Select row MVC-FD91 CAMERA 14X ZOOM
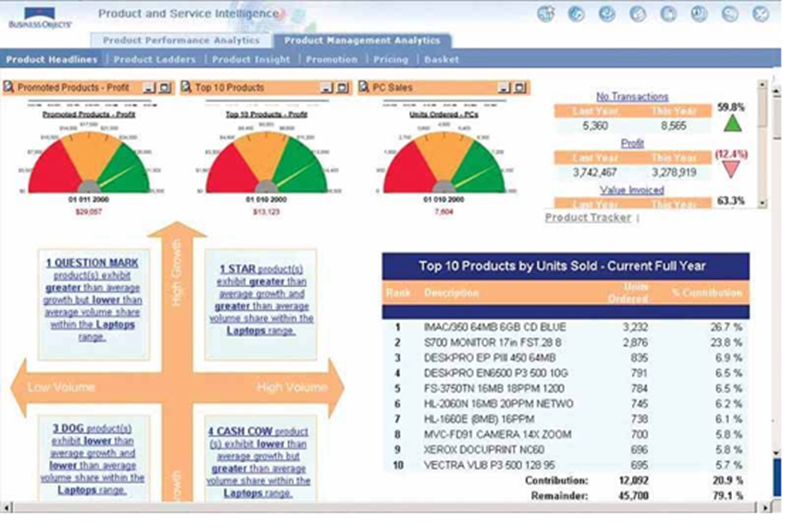 pyautogui.click(x=566, y=434)
